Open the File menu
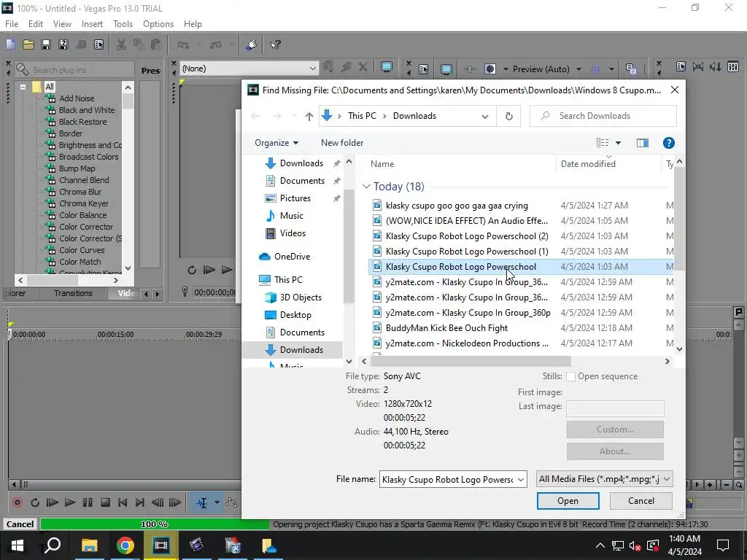The height and width of the screenshot is (560, 747). pos(12,24)
